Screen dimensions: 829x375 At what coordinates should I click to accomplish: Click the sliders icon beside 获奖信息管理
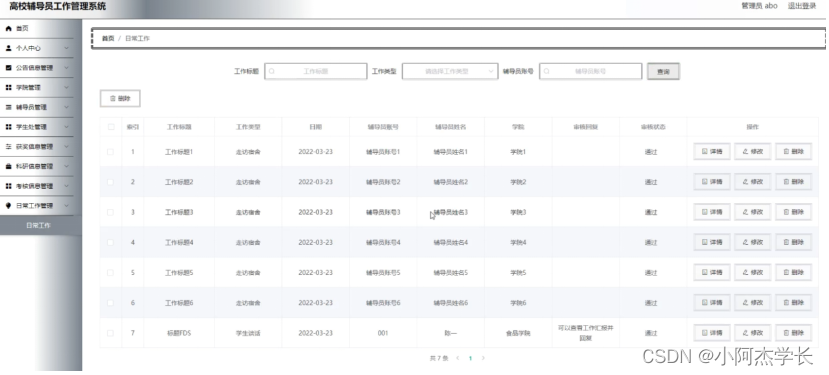8,147
